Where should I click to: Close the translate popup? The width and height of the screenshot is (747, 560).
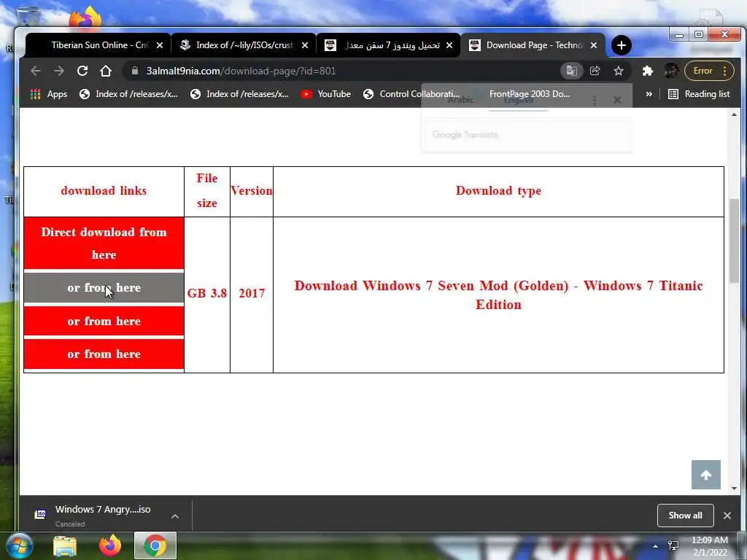(x=617, y=100)
